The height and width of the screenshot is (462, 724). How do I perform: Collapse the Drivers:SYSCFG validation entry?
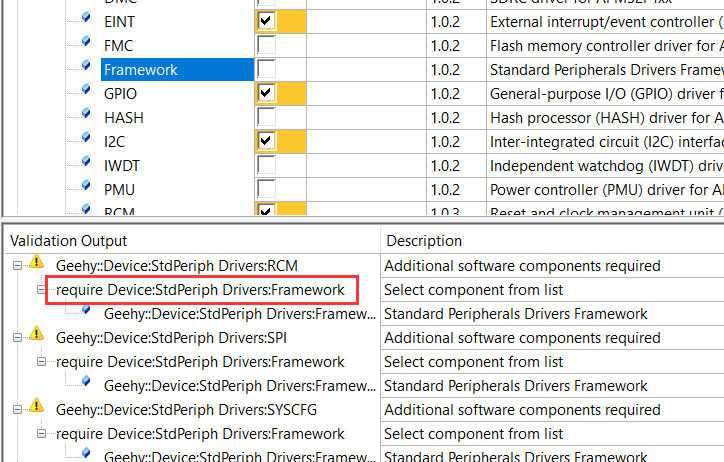tap(17, 409)
